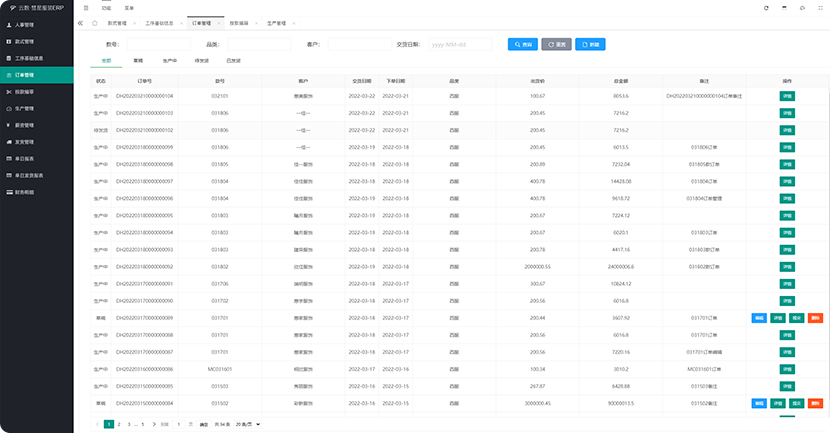Focus the jump-to-page number input
Screen dimensions: 830x433
coord(179,424)
